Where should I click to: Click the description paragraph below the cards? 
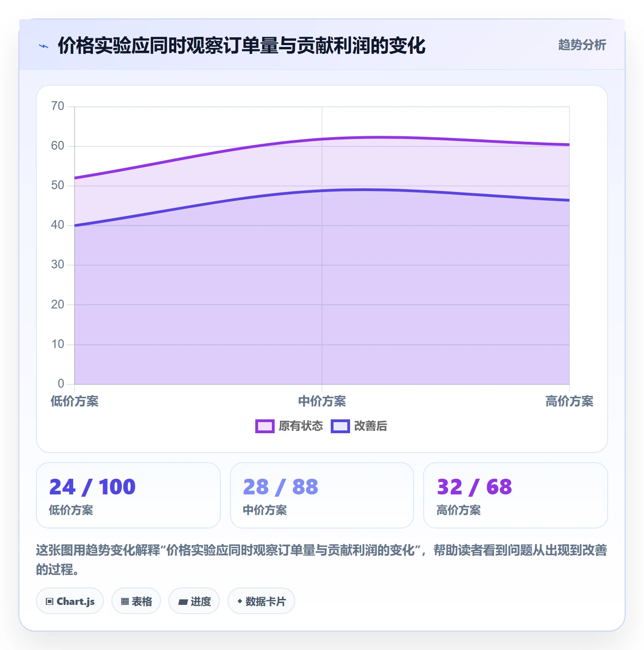322,560
